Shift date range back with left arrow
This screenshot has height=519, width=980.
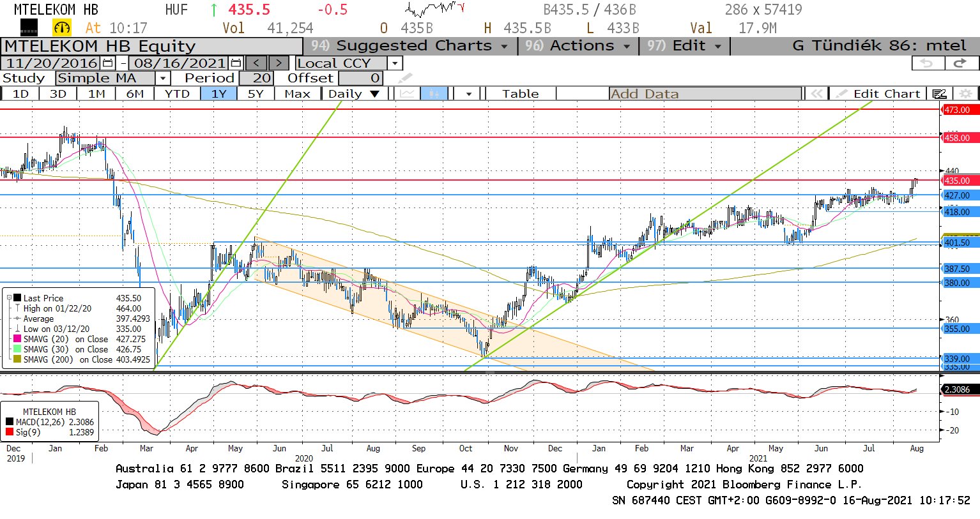(x=256, y=63)
